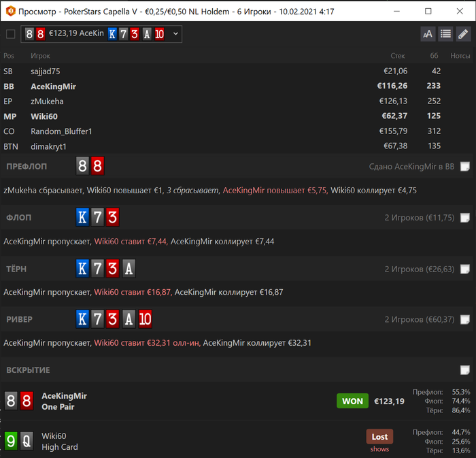476x458 pixels.
Task: Add a note on the ФЛОП street
Action: click(x=464, y=218)
